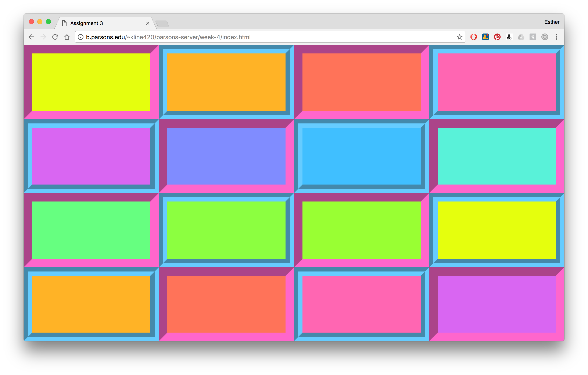Go to the browser home page

point(67,37)
